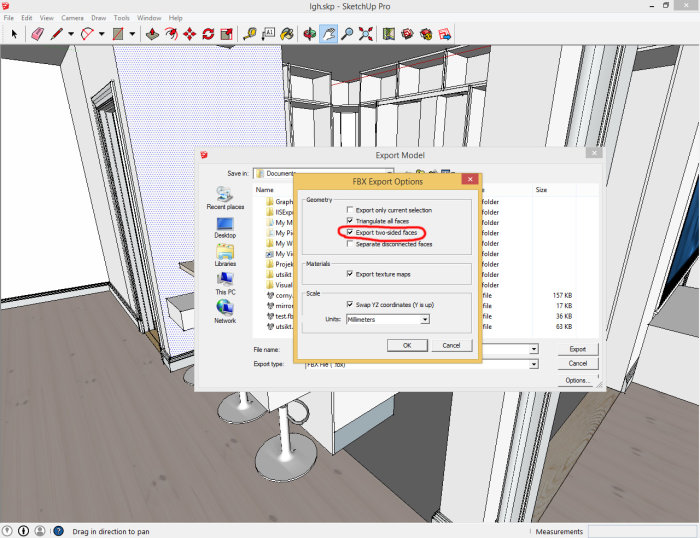Toggle Export two-sided faces checkbox

pyautogui.click(x=350, y=232)
